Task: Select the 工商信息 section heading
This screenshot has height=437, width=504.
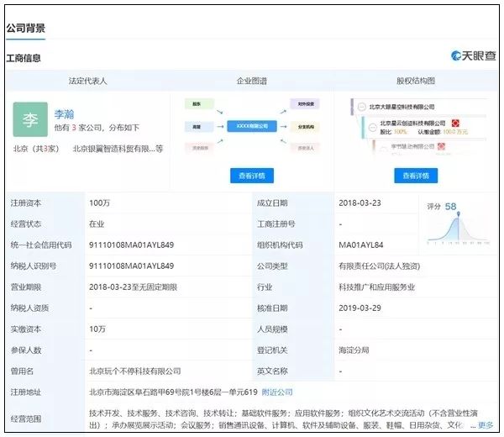Action: tap(24, 58)
